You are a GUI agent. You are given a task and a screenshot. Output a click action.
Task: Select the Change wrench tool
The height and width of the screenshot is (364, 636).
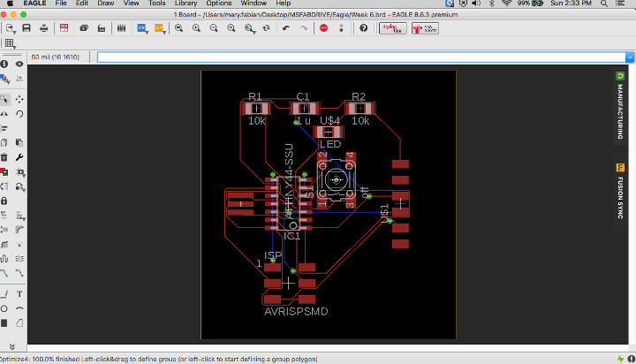[19, 157]
